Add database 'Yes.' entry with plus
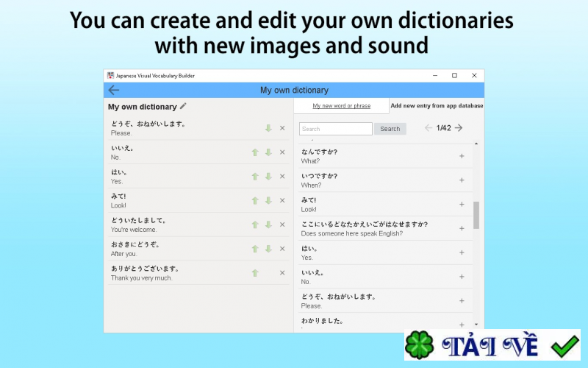The image size is (588, 368). (x=462, y=252)
